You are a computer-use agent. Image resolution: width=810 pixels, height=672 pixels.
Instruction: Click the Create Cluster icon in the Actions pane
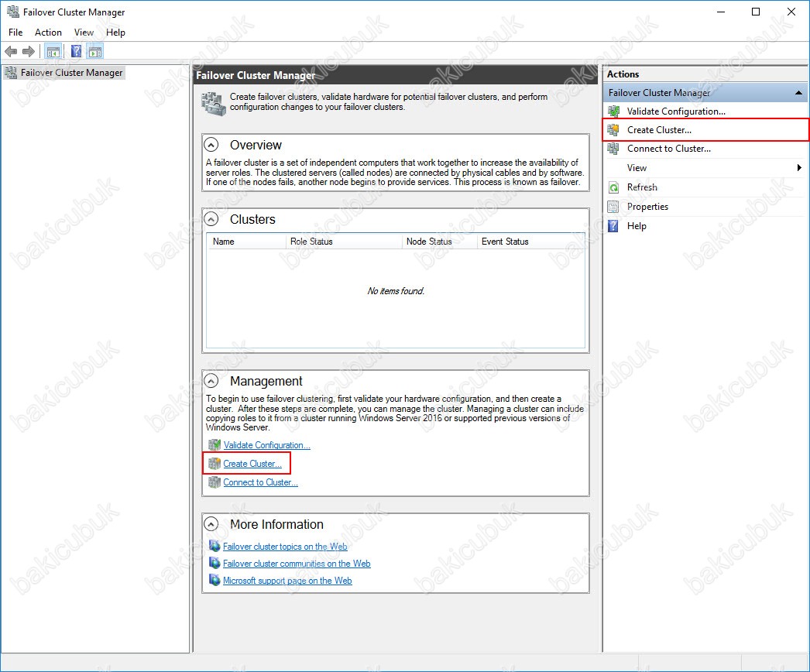coord(614,129)
